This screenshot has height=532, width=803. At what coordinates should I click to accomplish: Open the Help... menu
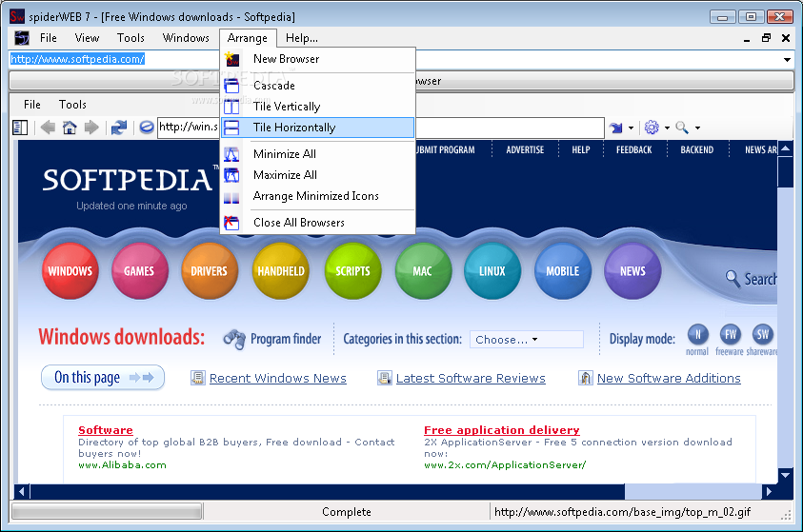click(x=302, y=38)
